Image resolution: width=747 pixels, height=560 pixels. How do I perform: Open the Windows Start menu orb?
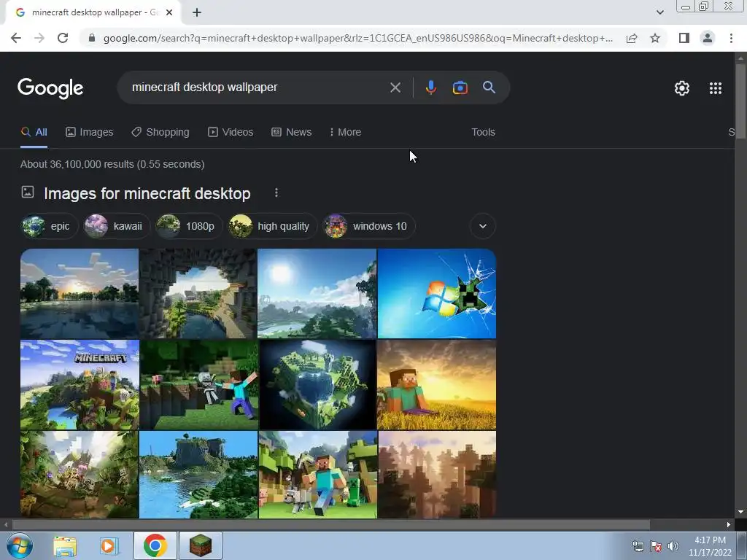20,545
